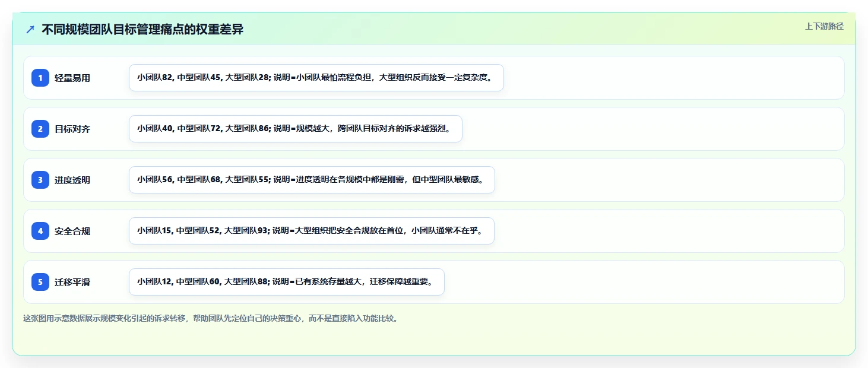The height and width of the screenshot is (368, 868).
Task: Click the number 3 badge for 进度透明
Action: (x=40, y=180)
